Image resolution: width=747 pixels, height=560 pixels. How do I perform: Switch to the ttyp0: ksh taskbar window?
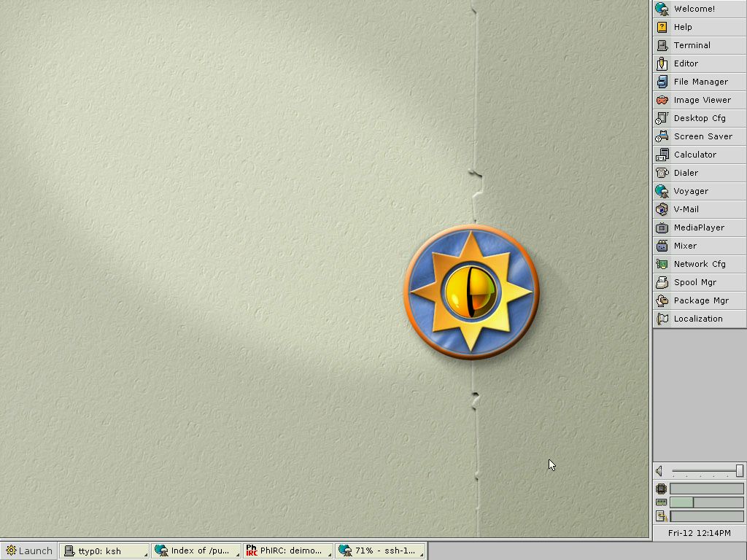pyautogui.click(x=104, y=551)
